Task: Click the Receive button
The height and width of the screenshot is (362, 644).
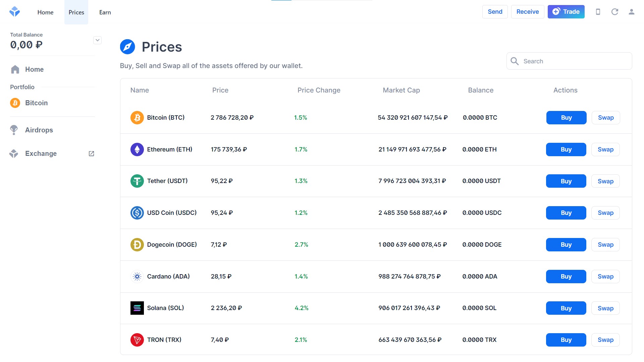Action: point(527,12)
